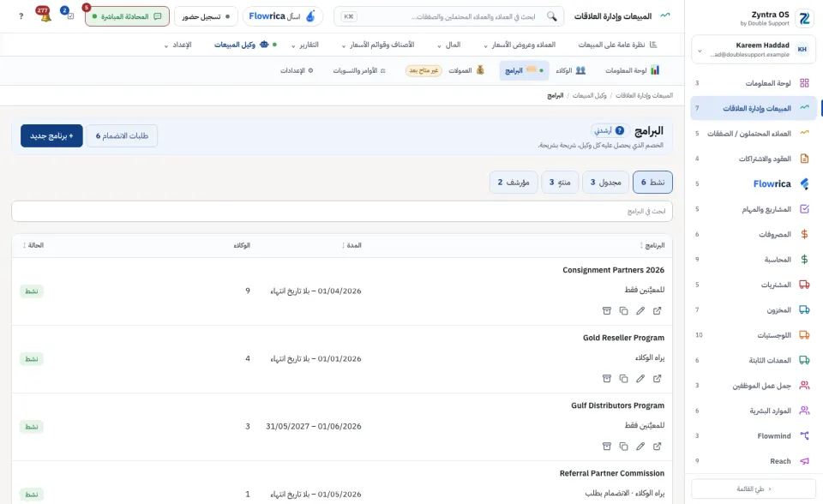
Task: Archive the Gulf Distributors Program
Action: pos(607,447)
